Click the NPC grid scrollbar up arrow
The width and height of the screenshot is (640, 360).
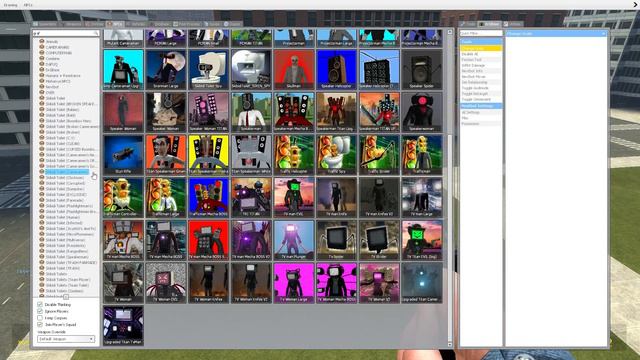450,31
